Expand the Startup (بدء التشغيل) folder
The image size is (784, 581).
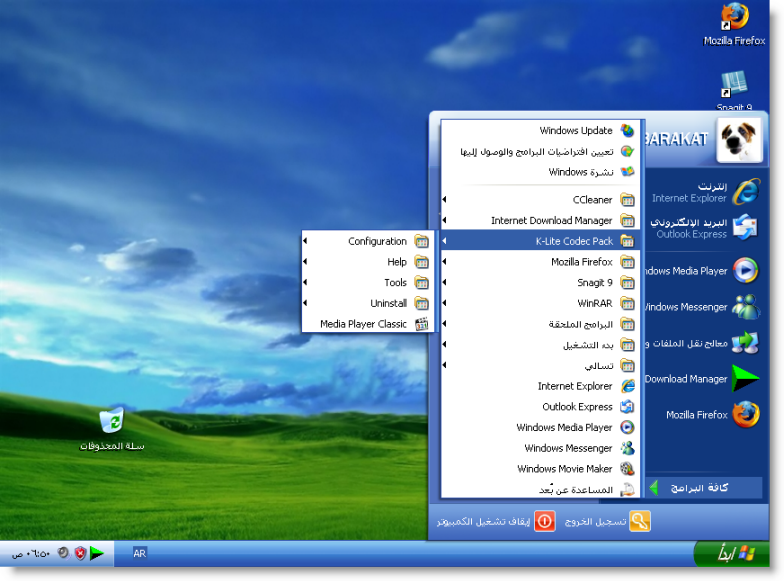540,345
